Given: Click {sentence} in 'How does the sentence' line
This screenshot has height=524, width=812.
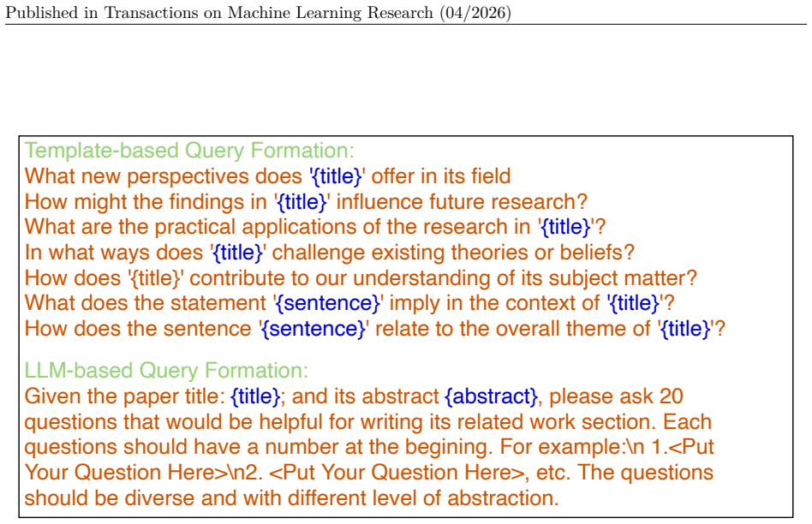Looking at the screenshot, I should pyautogui.click(x=313, y=329).
